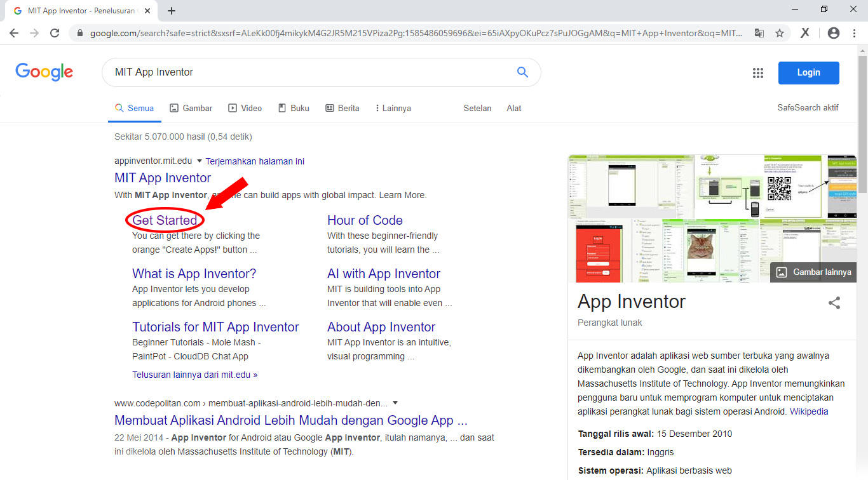Switch to the Video tab

tap(245, 109)
